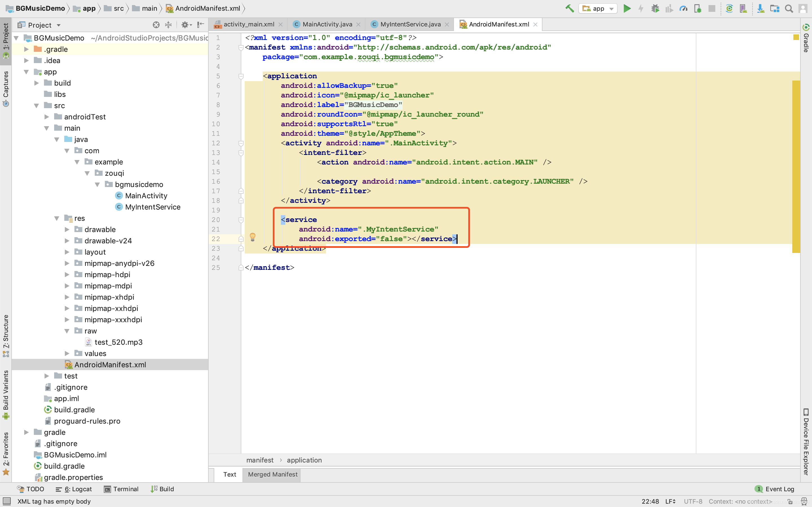Open the app run configuration dropdown

coord(598,8)
